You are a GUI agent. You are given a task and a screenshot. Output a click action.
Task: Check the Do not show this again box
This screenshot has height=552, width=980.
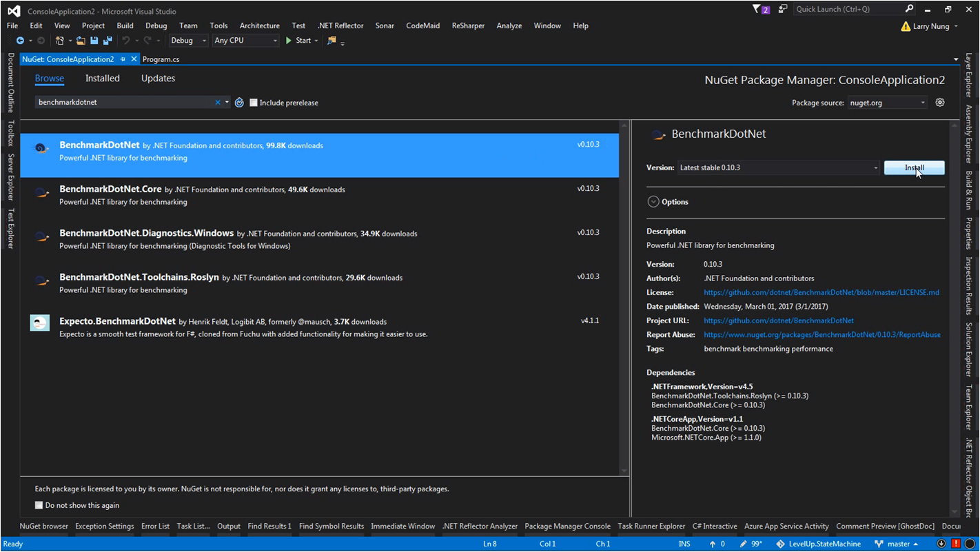click(x=39, y=505)
